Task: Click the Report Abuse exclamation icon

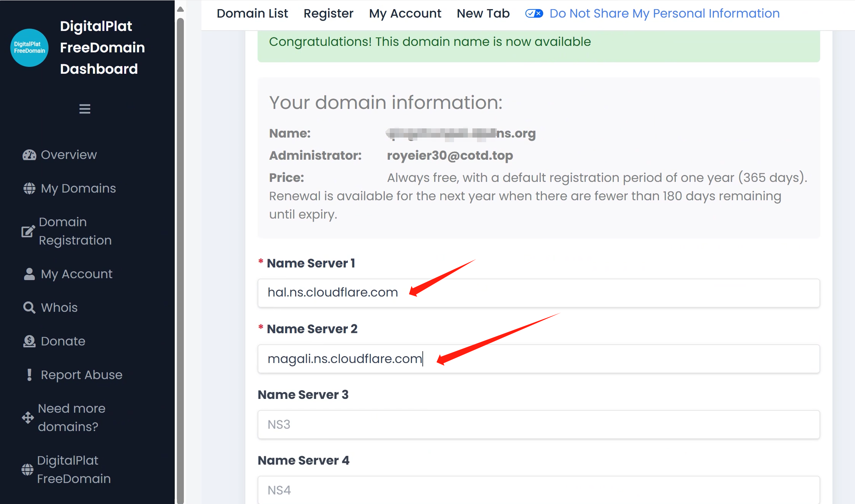Action: (29, 375)
